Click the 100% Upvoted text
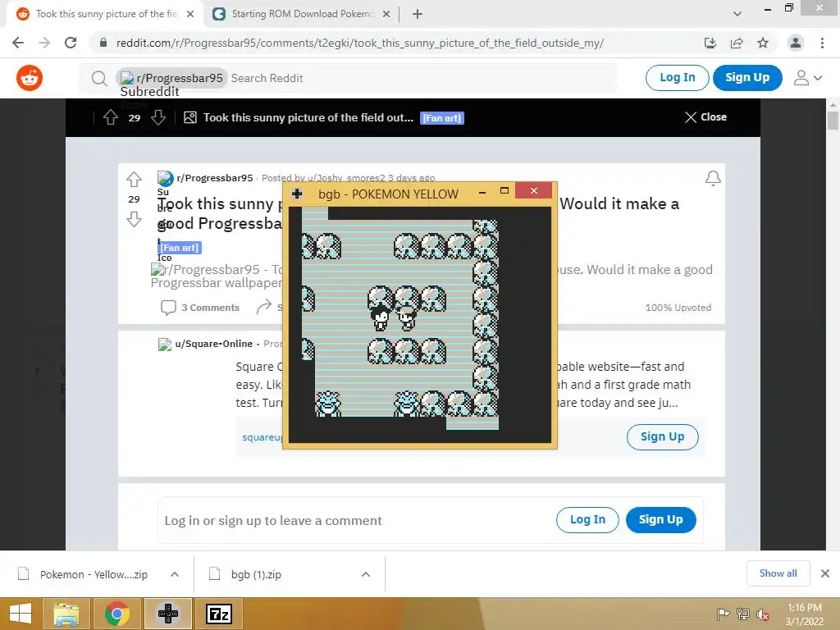This screenshot has height=630, width=840. click(678, 308)
